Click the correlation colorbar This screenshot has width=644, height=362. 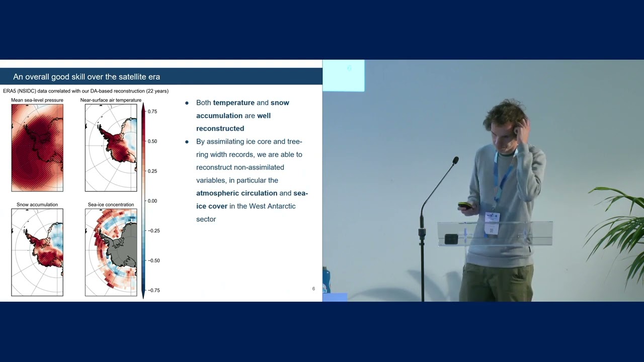(x=143, y=201)
